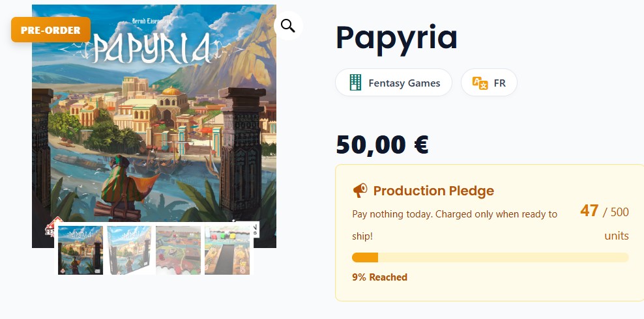The image size is (644, 319).
Task: Click the 50,00 € price
Action: click(382, 145)
